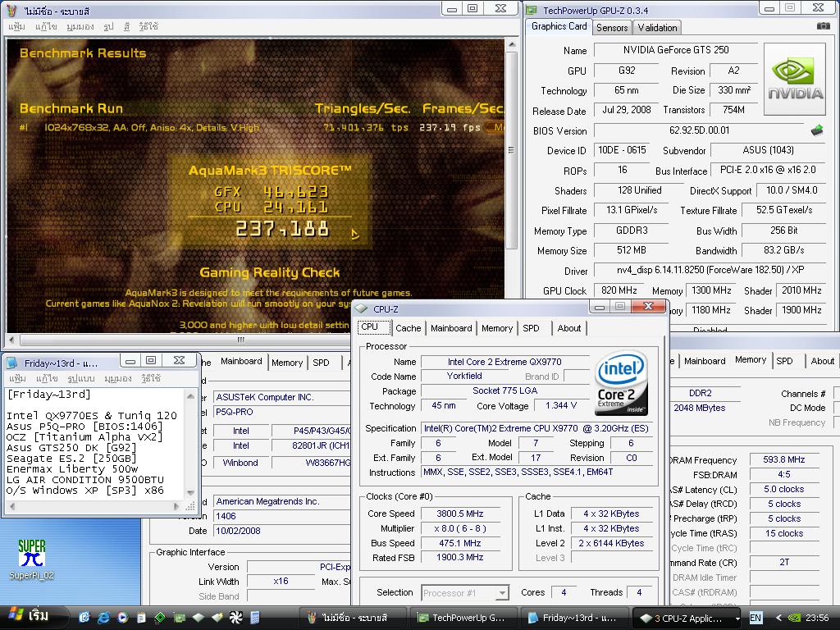Click the Intel Core 2 Extreme logo

[x=621, y=383]
